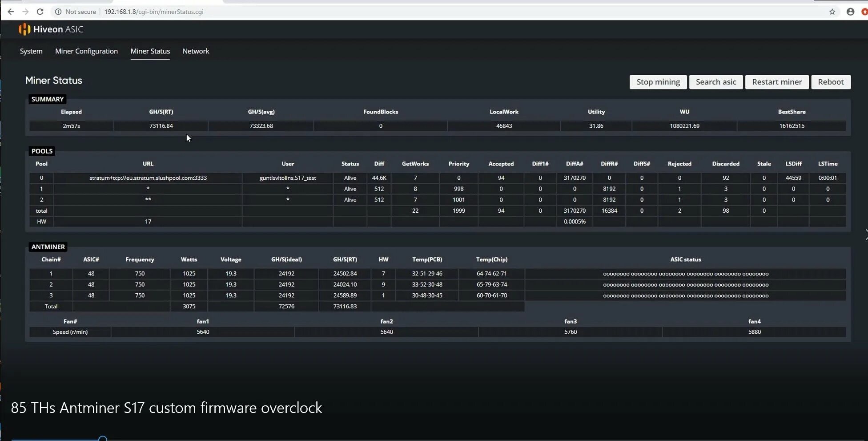This screenshot has width=868, height=441.
Task: Click chain 2 PCB temp 33-52-30-48
Action: point(427,284)
